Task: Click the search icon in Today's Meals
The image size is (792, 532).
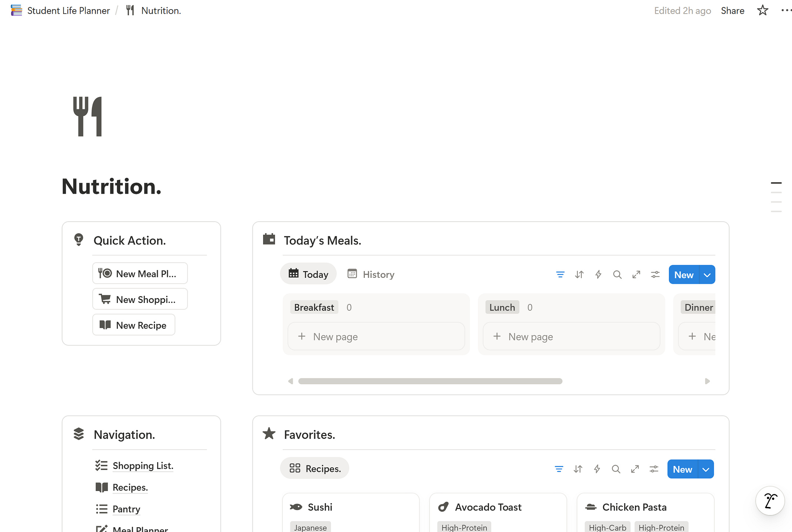Action: (617, 274)
